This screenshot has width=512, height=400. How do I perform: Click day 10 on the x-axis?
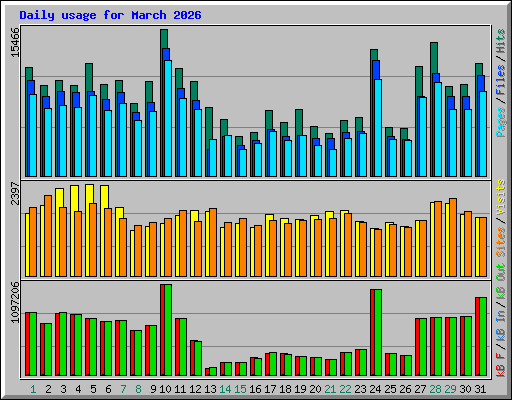pos(165,389)
